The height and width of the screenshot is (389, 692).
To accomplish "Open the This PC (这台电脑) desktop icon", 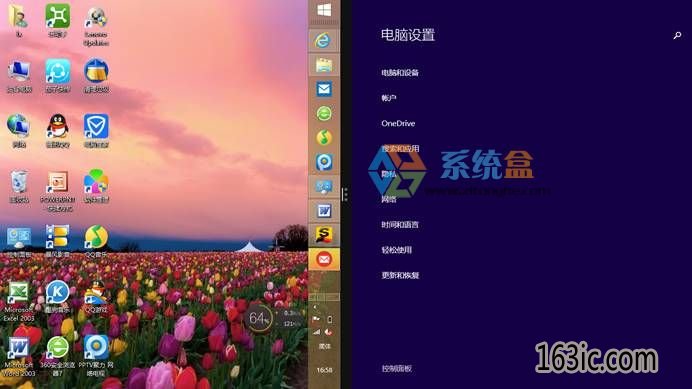I will 19,76.
